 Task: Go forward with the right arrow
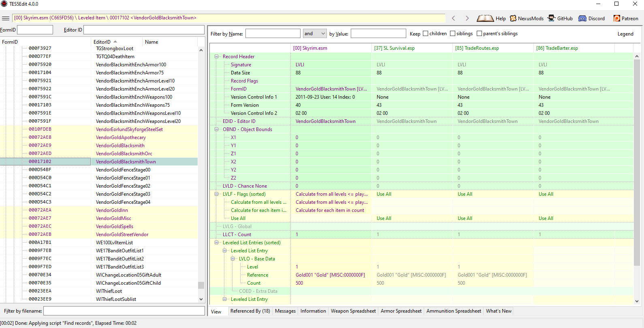467,18
